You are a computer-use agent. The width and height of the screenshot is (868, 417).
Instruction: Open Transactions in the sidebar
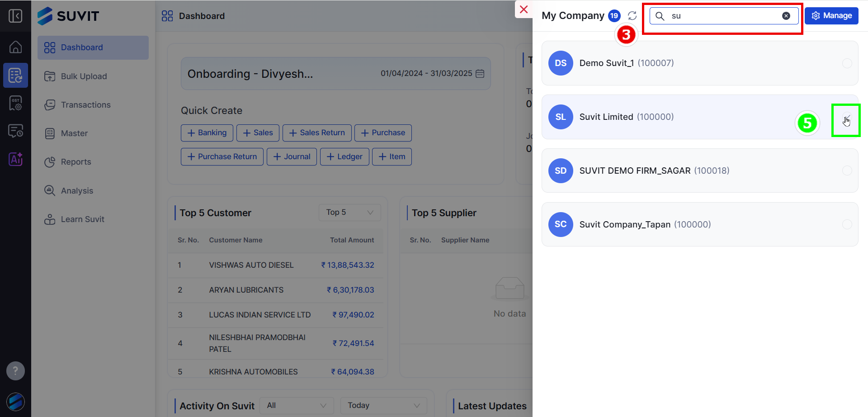[x=93, y=105]
